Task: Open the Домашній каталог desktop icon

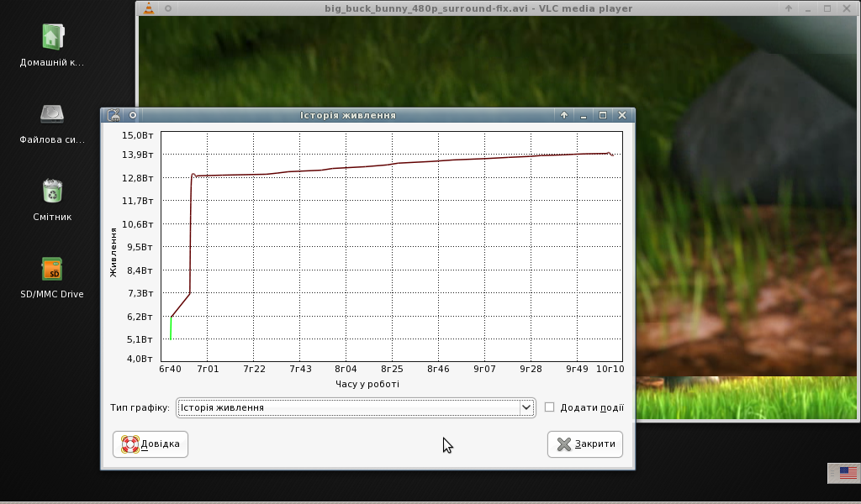Action: (52, 37)
